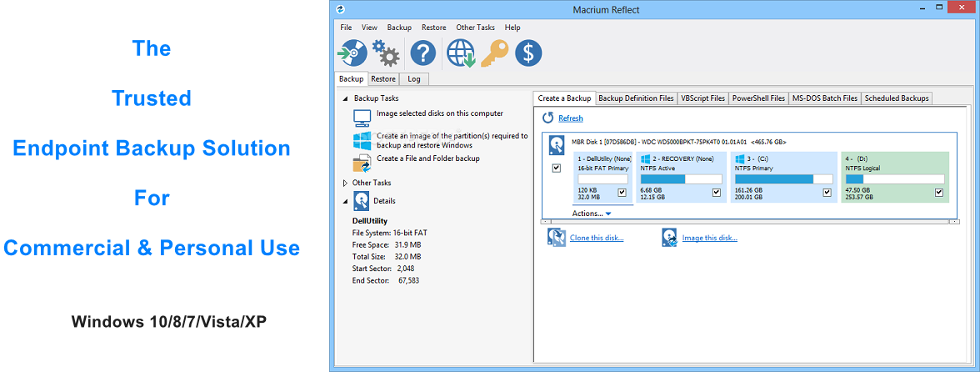Open the Help menu
Viewport: 980px width, 372px height.
click(512, 28)
